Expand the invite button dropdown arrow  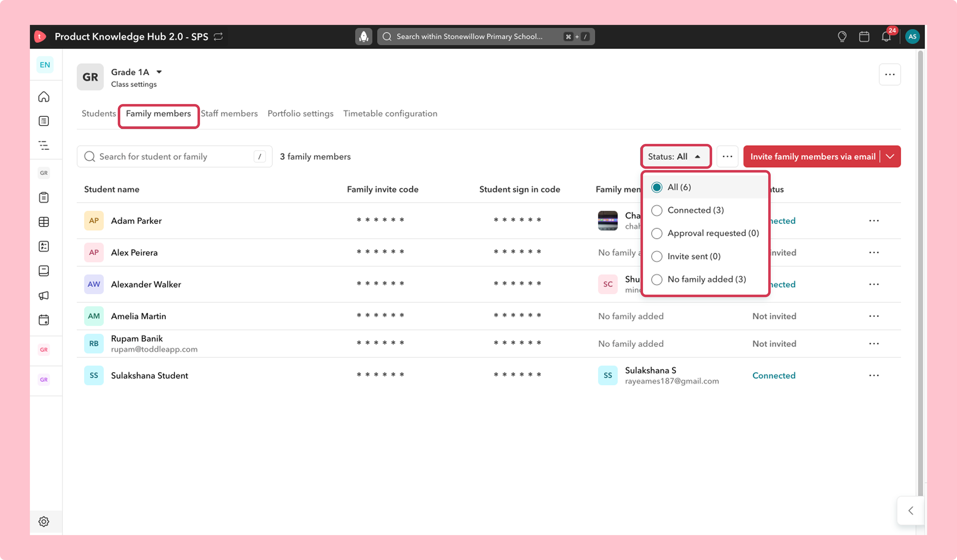tap(890, 156)
